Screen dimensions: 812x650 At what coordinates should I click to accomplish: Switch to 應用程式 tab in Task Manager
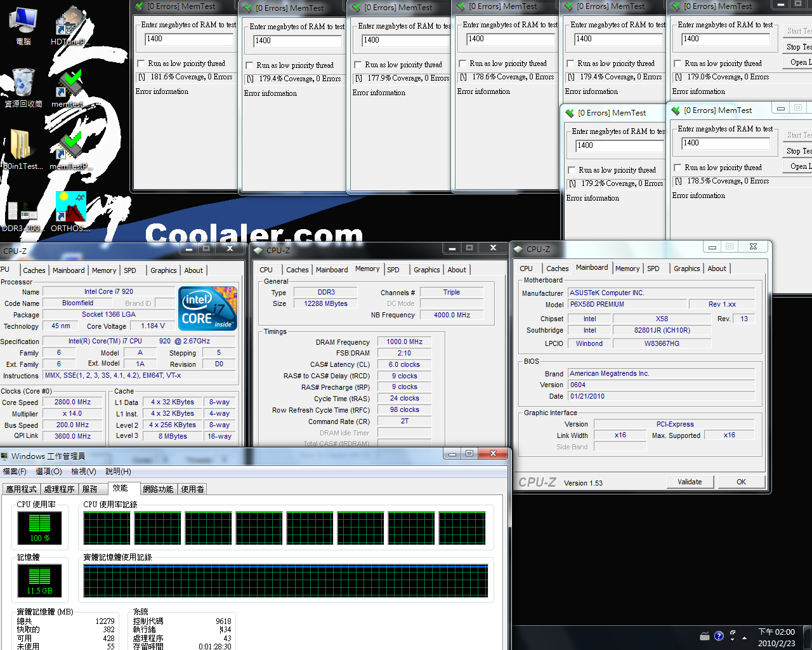tap(22, 489)
